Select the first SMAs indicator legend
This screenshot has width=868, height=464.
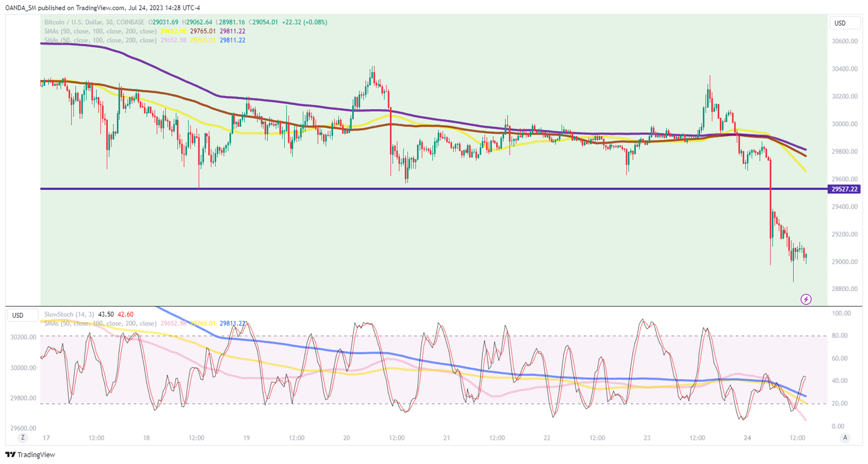point(99,31)
